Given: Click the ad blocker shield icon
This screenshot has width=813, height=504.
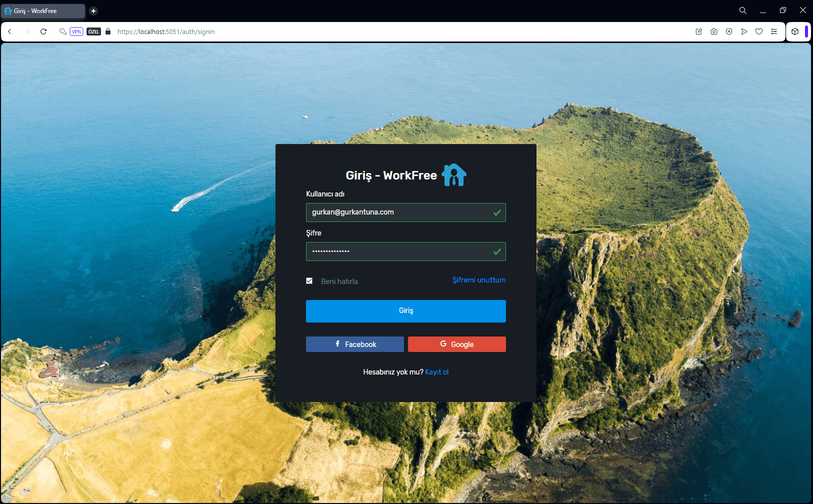Looking at the screenshot, I should 729,31.
